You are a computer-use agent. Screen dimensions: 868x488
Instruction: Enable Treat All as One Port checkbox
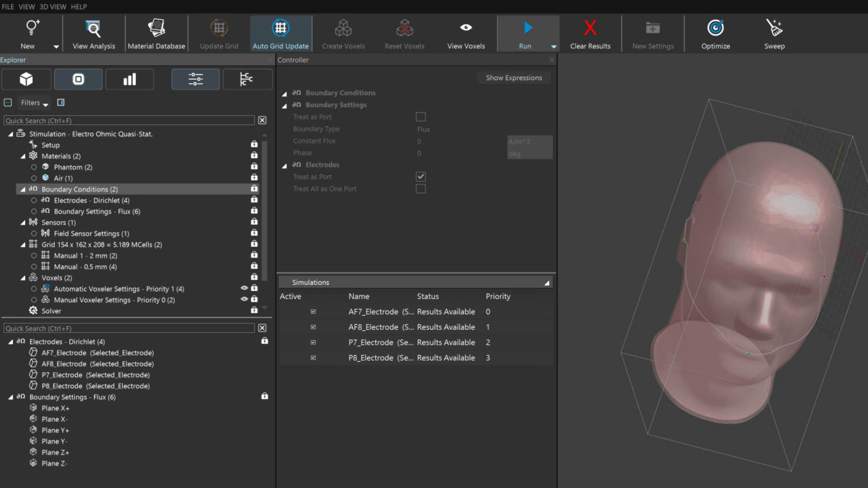(420, 189)
